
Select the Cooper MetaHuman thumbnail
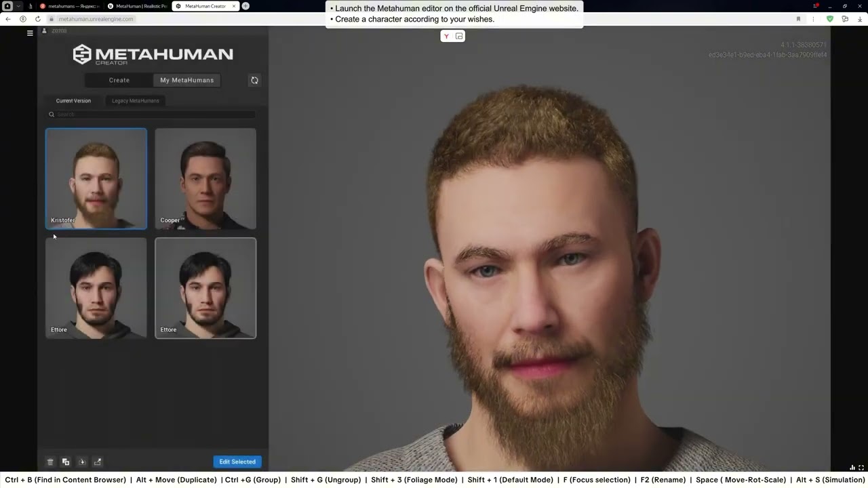click(205, 178)
